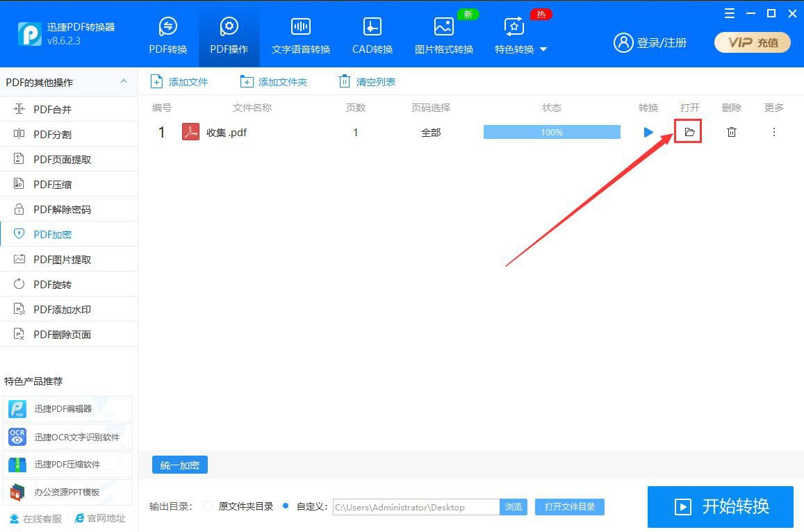This screenshot has height=532, width=804.
Task: Click the v8.6.2.3 version text
Action: [63, 41]
